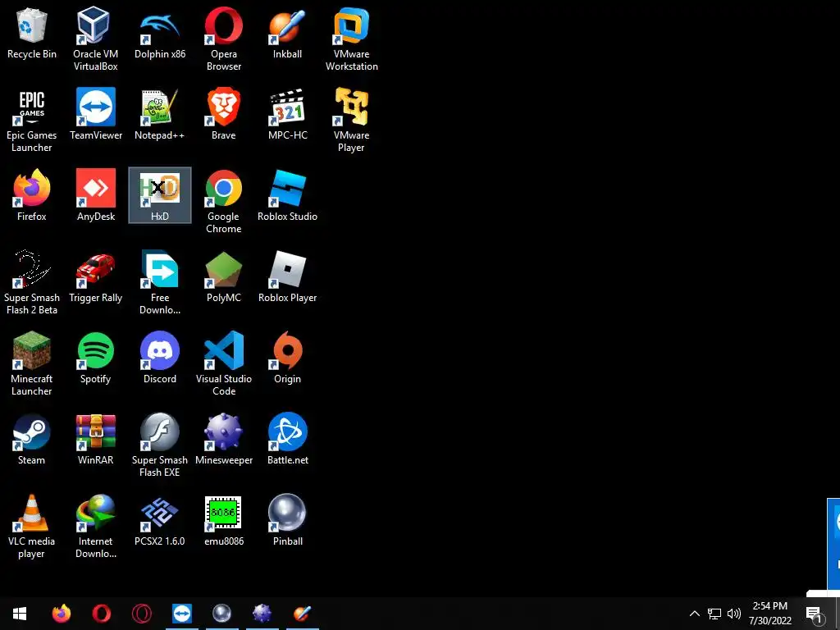The width and height of the screenshot is (840, 630).
Task: Click the PolyMC desktop icon
Action: pos(223,277)
